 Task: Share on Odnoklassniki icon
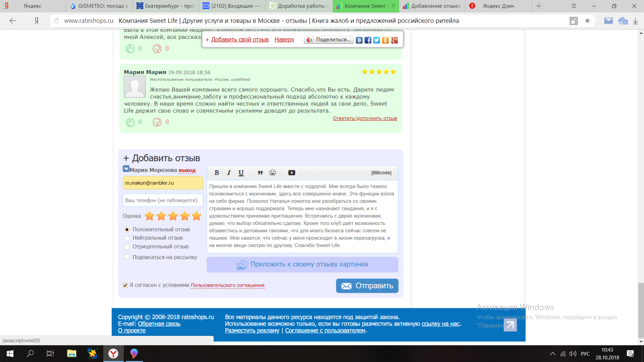point(385,40)
